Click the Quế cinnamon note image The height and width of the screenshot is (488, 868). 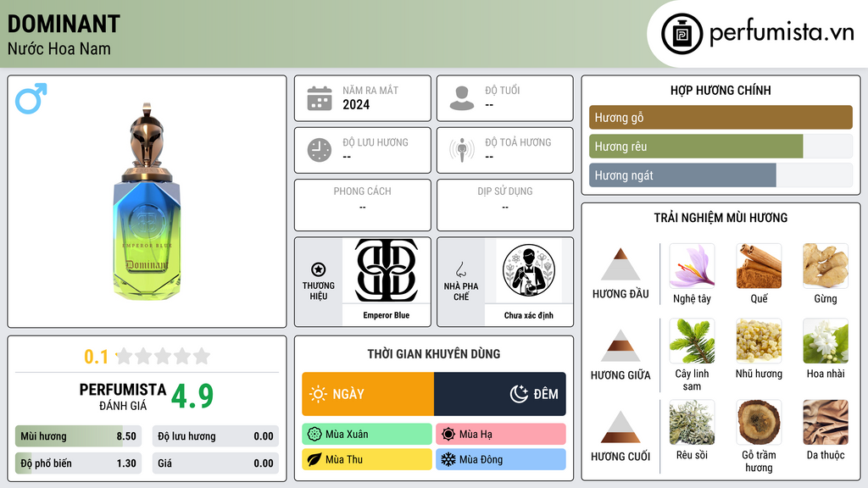tap(759, 266)
